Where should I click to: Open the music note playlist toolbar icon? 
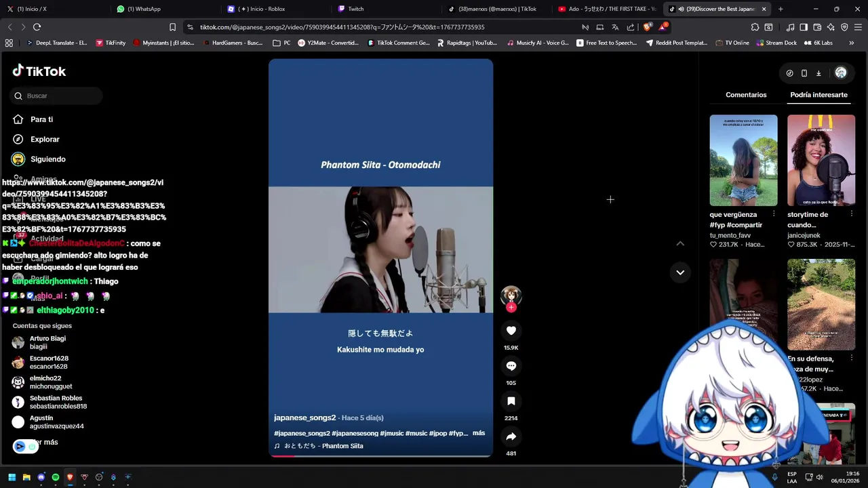point(790,27)
